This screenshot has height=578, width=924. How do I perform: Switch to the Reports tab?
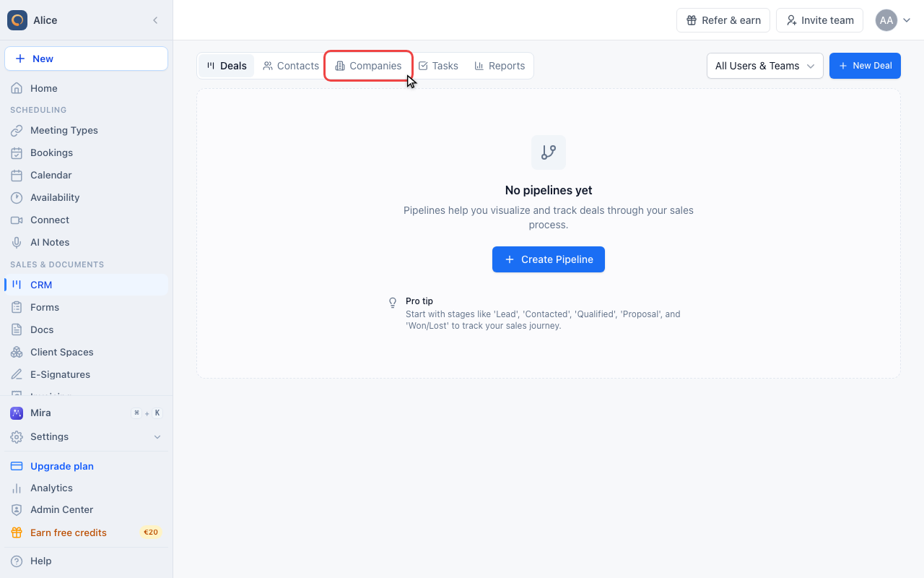500,66
